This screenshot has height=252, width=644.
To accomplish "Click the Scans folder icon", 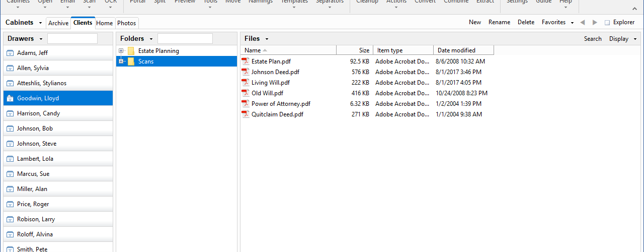I will point(131,61).
